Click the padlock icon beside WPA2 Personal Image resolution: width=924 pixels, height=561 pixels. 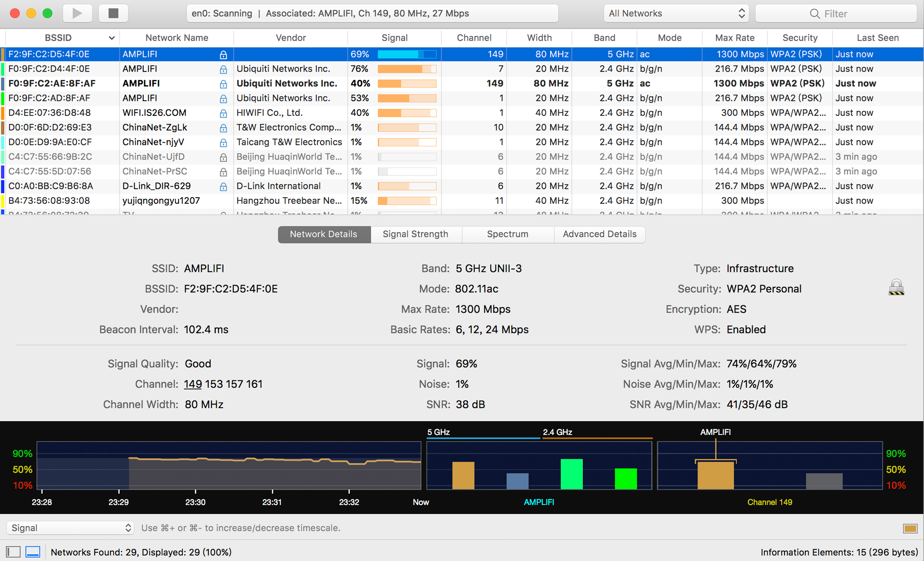pyautogui.click(x=896, y=288)
